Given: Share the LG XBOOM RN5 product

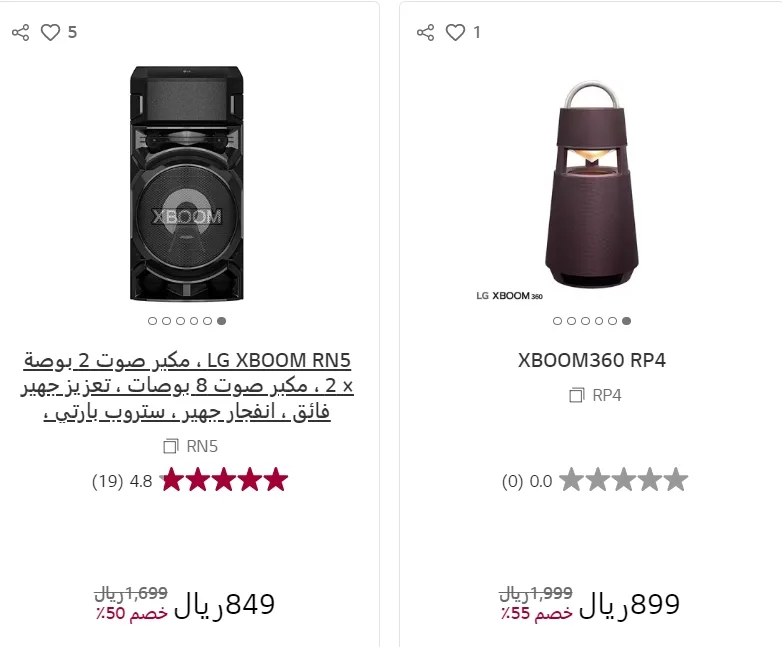Looking at the screenshot, I should click(x=21, y=32).
